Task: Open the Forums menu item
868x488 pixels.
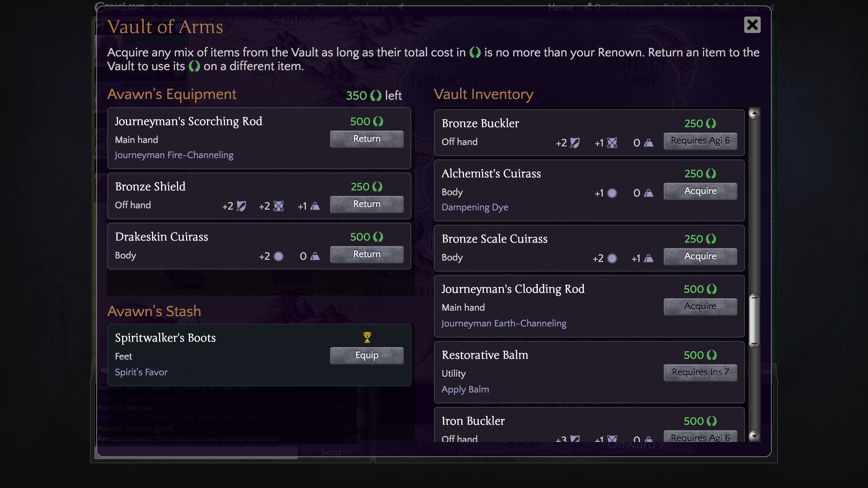Action: pyautogui.click(x=200, y=7)
